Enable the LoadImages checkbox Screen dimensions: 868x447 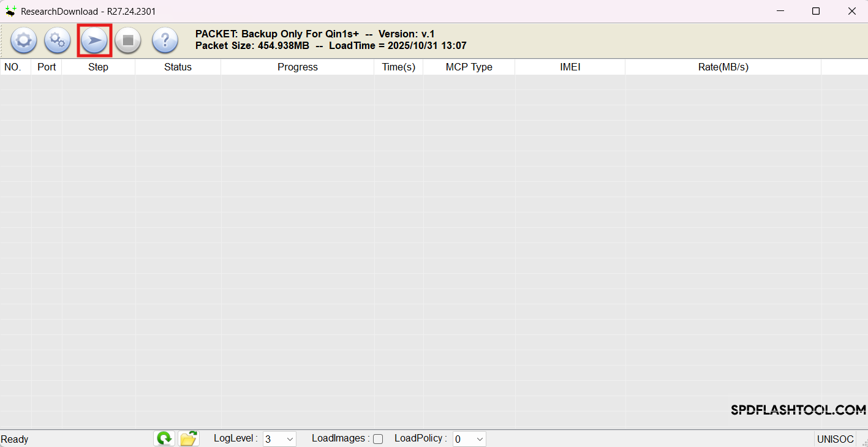point(378,439)
